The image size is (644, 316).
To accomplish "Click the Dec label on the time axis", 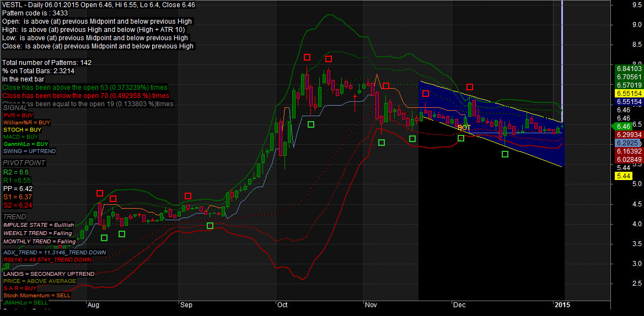I will pyautogui.click(x=458, y=304).
